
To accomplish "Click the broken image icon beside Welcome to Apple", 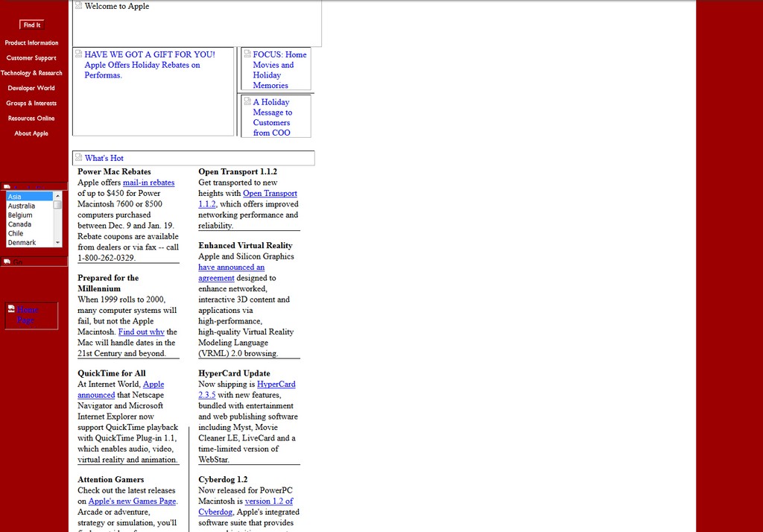I will [x=78, y=6].
